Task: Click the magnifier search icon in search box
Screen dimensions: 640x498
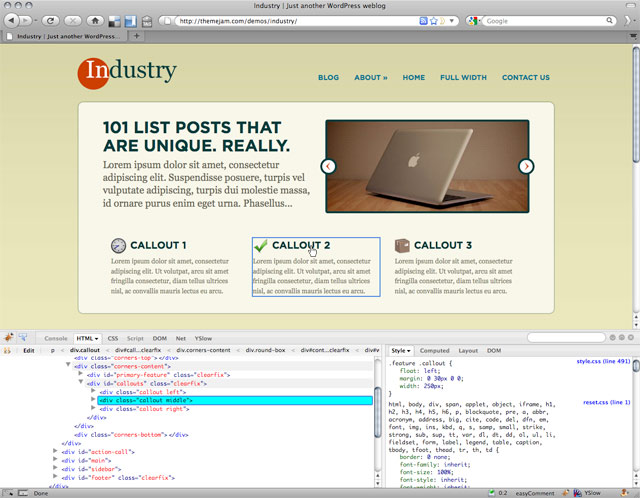Action: coord(609,20)
